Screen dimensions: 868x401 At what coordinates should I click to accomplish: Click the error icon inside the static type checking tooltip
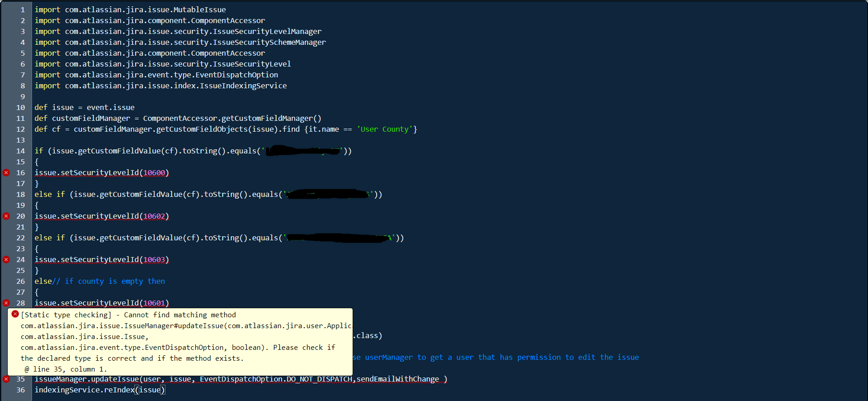[x=15, y=314]
